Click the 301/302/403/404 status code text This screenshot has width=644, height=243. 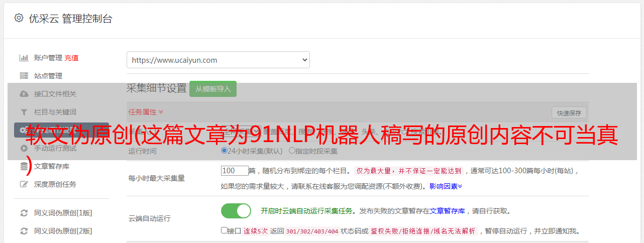(311, 231)
